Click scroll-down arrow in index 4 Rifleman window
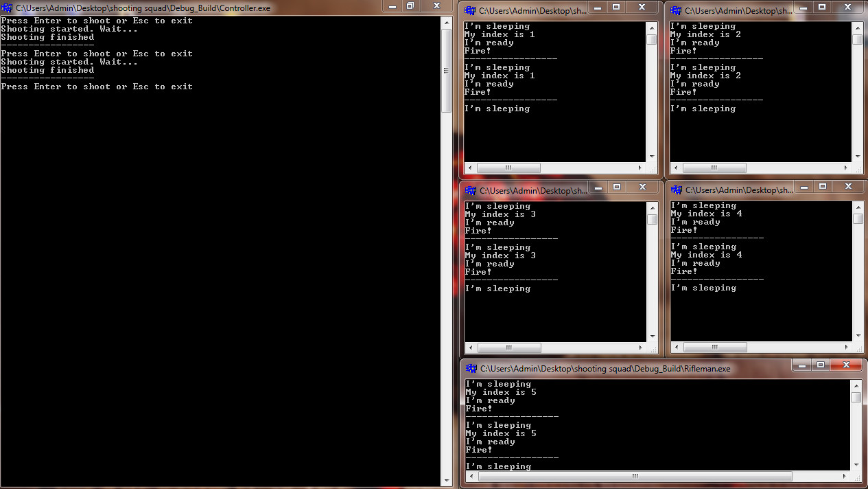Image resolution: width=868 pixels, height=489 pixels. [x=858, y=336]
